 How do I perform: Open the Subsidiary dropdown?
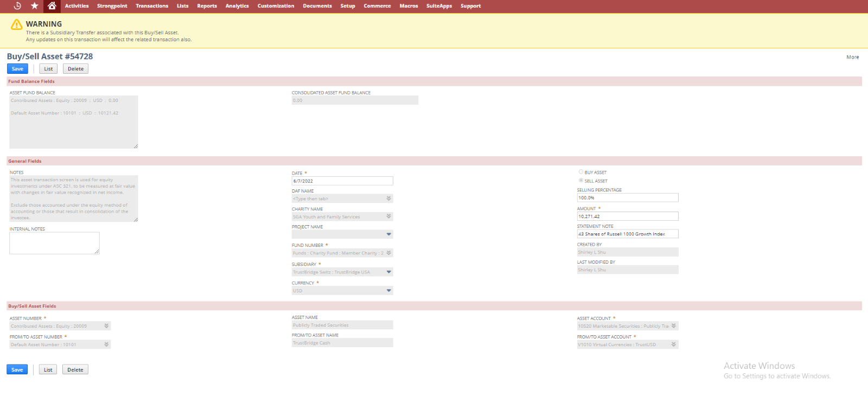(x=388, y=272)
